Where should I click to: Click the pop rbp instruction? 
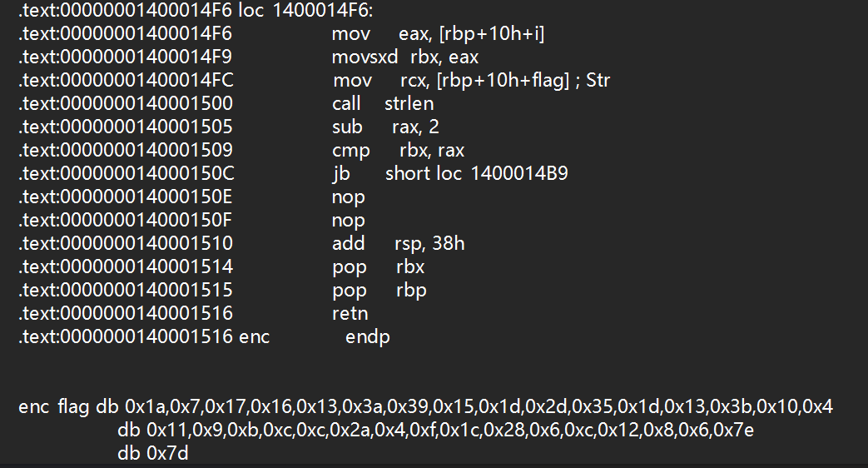(379, 291)
